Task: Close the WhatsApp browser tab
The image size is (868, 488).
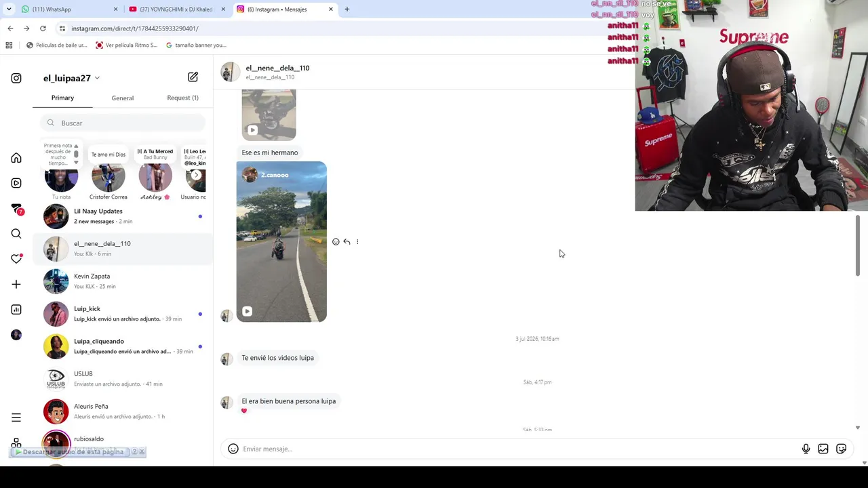Action: click(x=115, y=9)
